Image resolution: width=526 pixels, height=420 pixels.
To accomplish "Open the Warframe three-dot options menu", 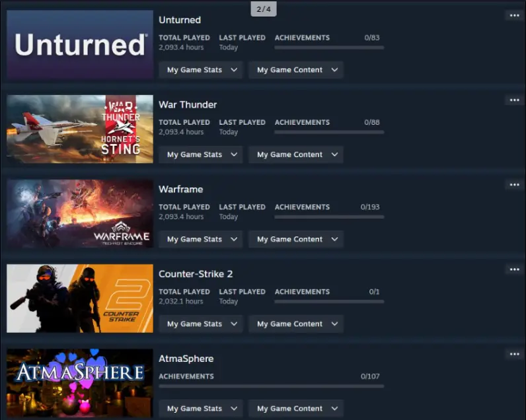I will pyautogui.click(x=514, y=185).
